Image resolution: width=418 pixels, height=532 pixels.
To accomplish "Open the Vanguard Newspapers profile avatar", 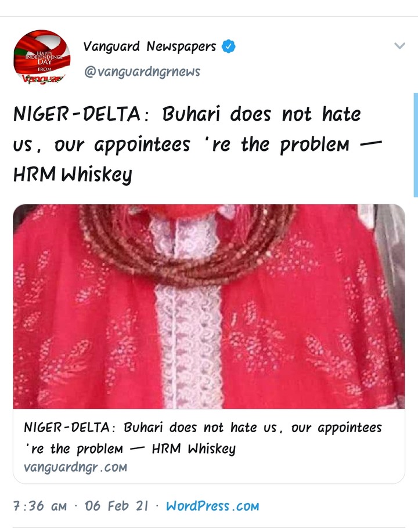I will tap(42, 57).
